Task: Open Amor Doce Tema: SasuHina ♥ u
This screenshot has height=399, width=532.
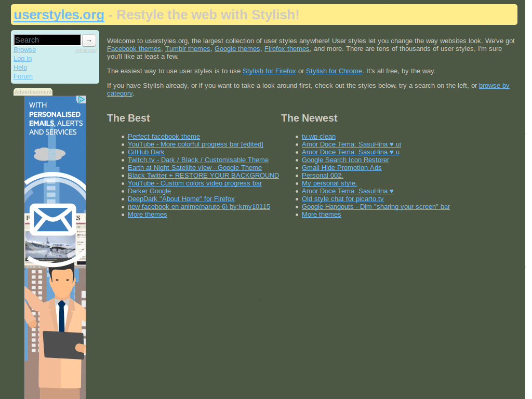Action: pyautogui.click(x=351, y=152)
